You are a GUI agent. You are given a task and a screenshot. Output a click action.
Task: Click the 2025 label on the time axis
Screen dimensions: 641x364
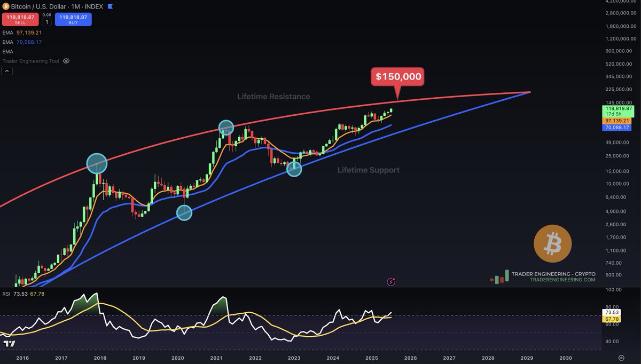(372, 358)
